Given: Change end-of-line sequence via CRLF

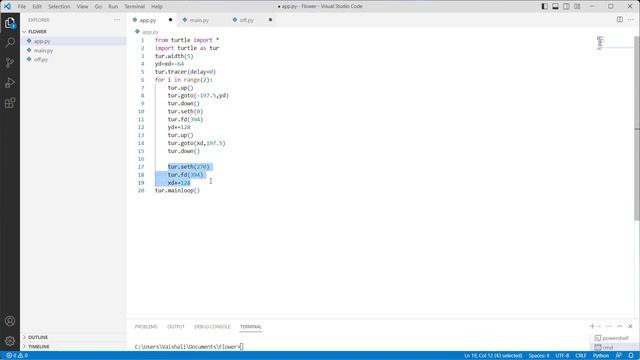Looking at the screenshot, I should tap(580, 356).
